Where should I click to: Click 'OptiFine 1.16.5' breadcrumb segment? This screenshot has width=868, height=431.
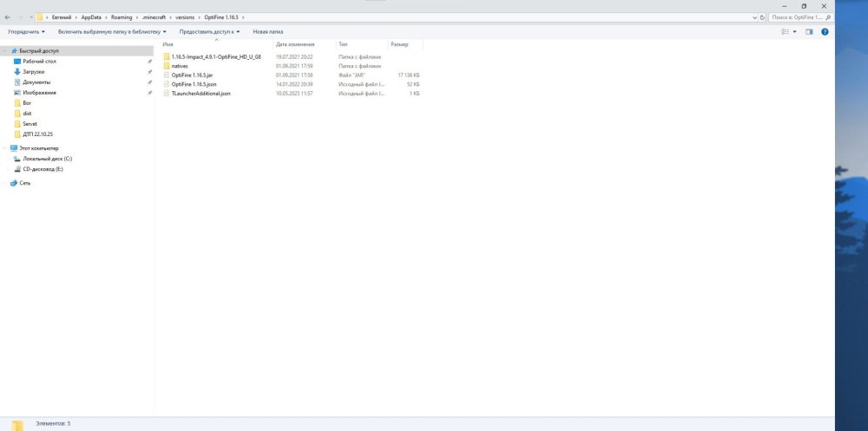[220, 17]
